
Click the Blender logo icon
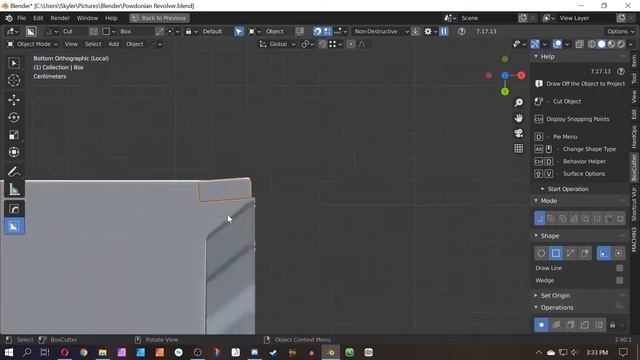[9, 18]
